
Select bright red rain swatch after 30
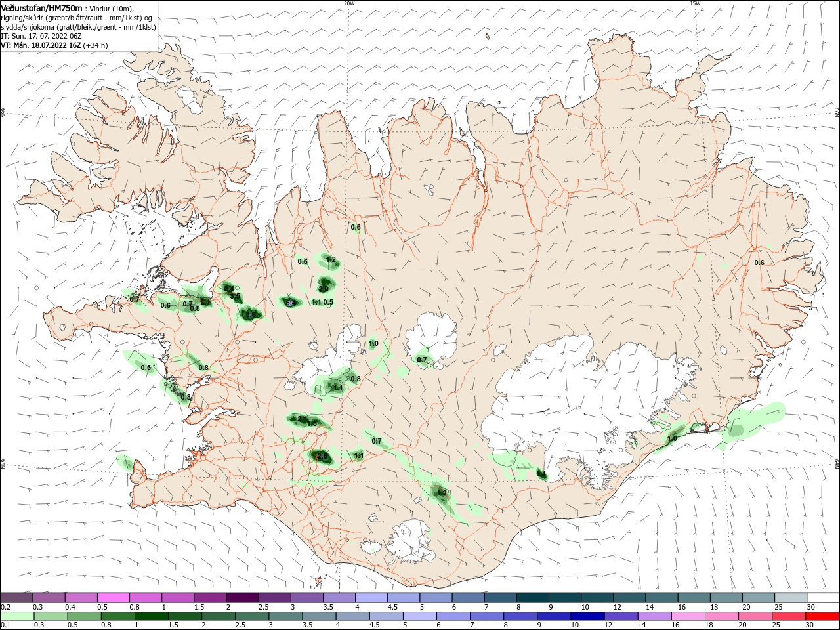point(821,616)
